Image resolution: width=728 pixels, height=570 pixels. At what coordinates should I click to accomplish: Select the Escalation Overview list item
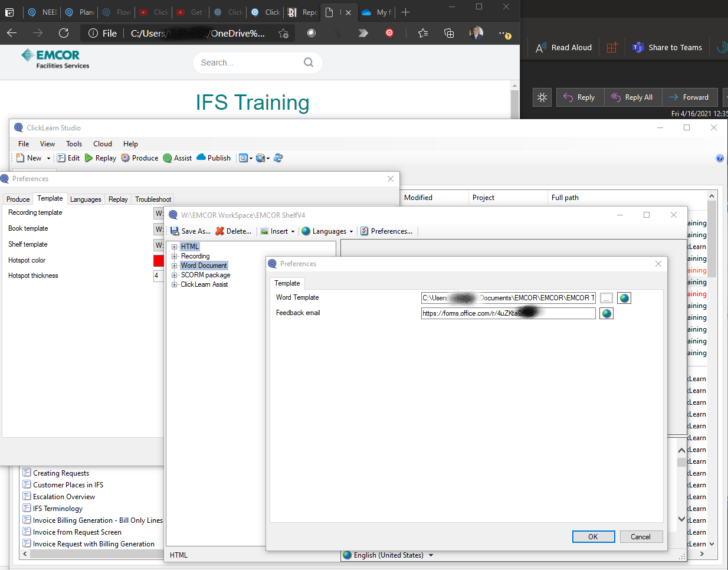coord(64,497)
